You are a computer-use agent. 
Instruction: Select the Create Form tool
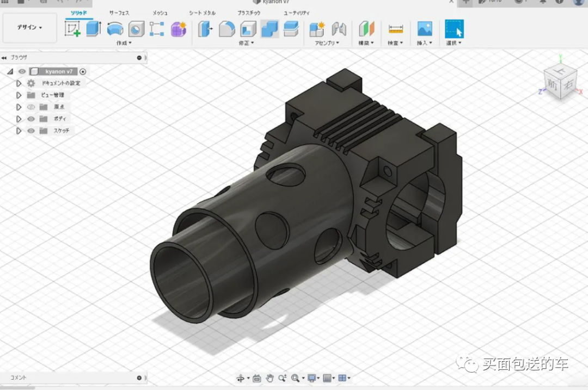coord(179,29)
